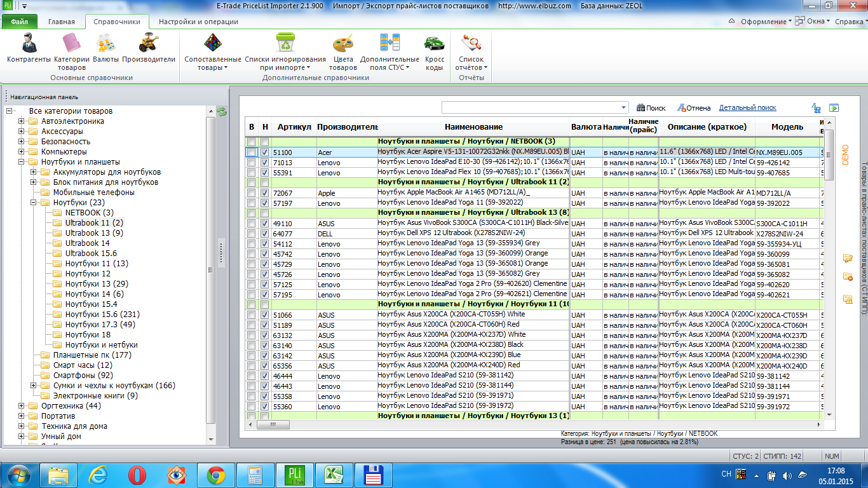
Task: Open Google Chrome from the taskbar
Action: pos(216,475)
